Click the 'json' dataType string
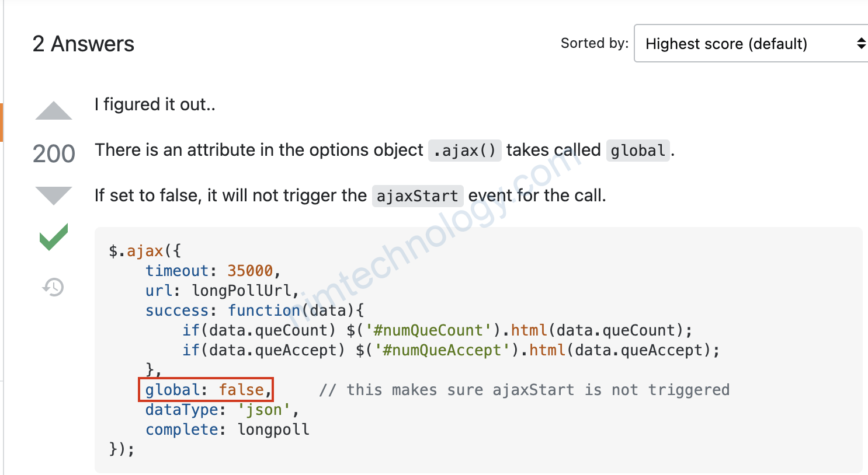Screen dimensions: 868x475 pos(263,410)
